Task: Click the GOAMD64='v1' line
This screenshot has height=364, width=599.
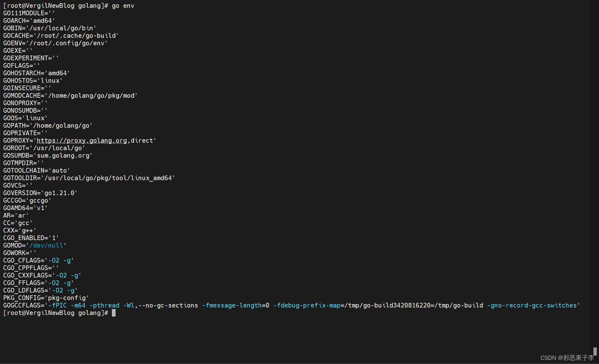Action: click(25, 208)
